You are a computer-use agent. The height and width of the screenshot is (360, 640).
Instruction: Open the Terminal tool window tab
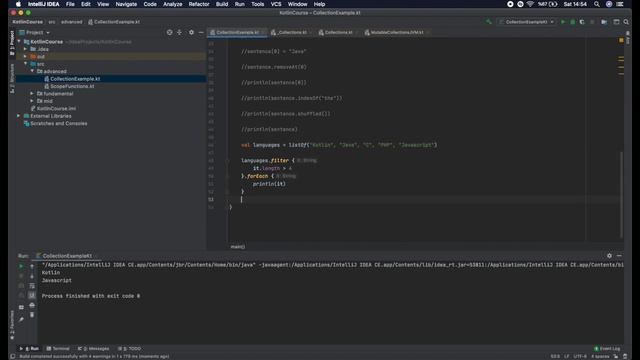pos(58,349)
